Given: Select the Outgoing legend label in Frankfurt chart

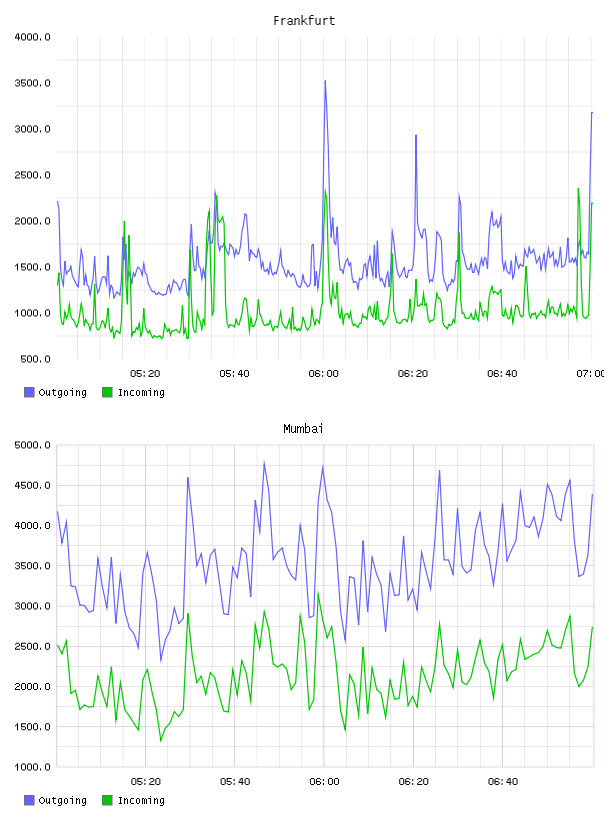Looking at the screenshot, I should 62,393.
